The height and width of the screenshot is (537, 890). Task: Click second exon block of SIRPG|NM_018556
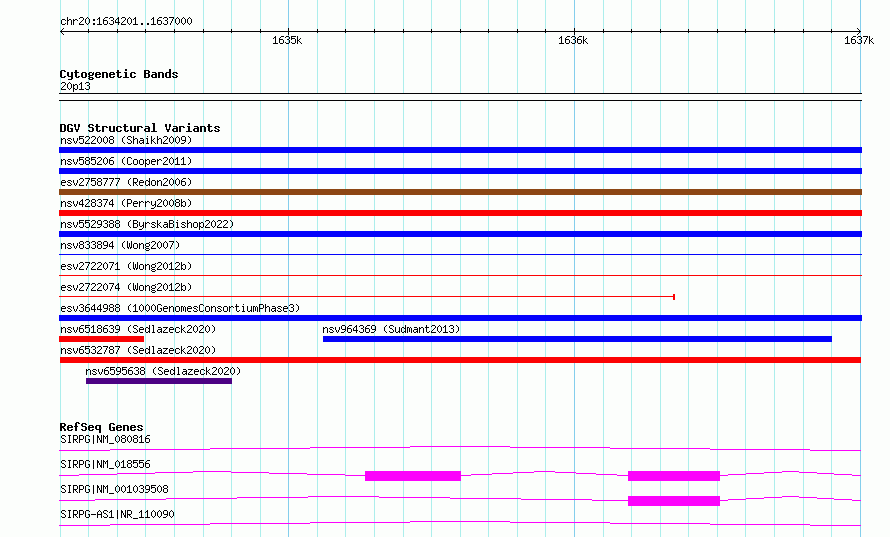click(x=674, y=476)
